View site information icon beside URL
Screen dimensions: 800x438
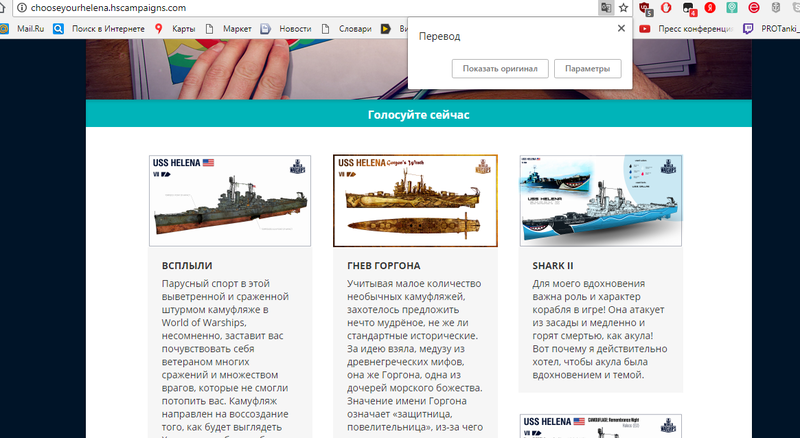[21, 8]
